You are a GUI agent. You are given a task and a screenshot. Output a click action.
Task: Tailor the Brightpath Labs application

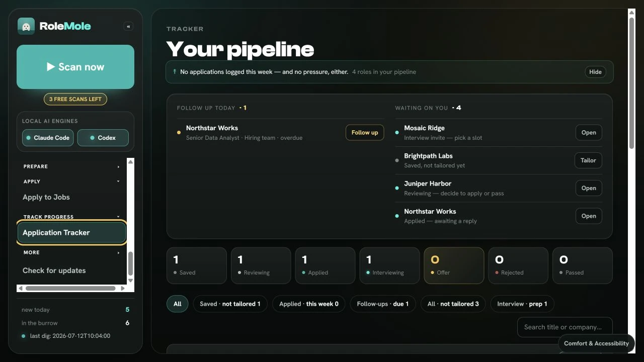588,160
